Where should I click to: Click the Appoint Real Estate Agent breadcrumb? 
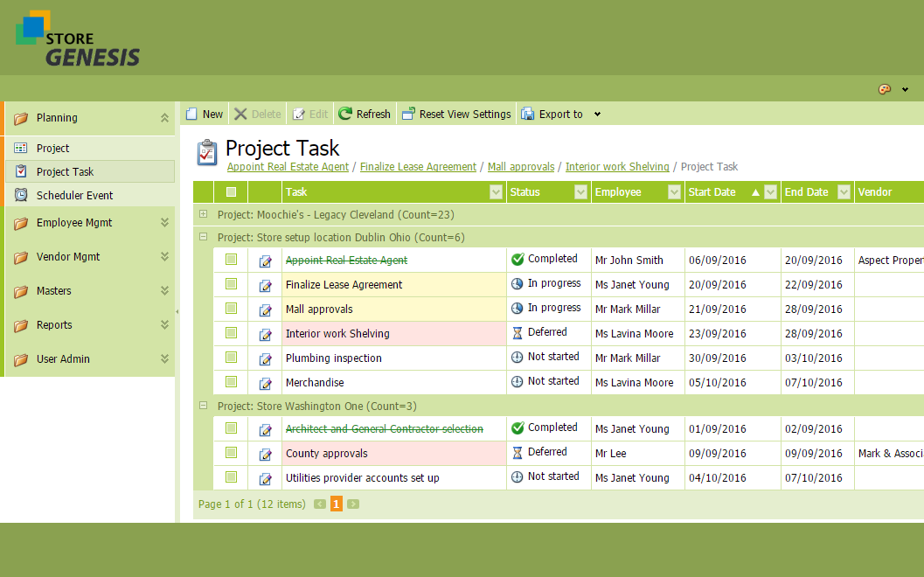(x=288, y=167)
